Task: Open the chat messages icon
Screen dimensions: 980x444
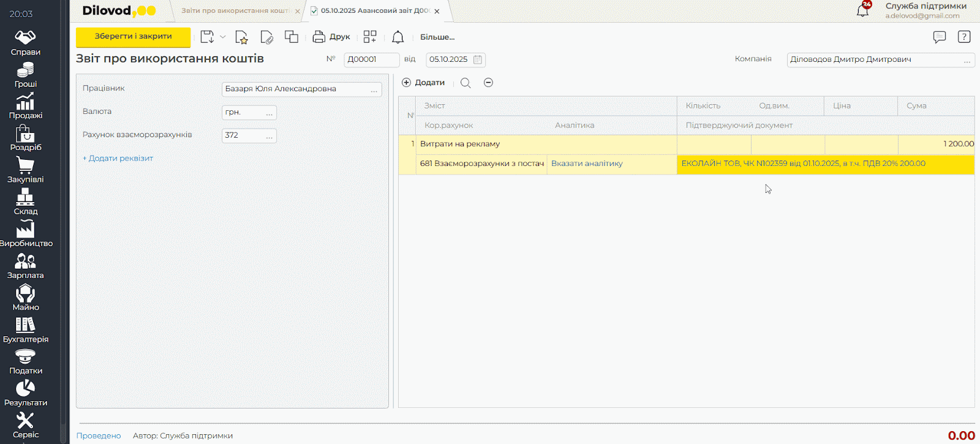Action: click(x=939, y=37)
